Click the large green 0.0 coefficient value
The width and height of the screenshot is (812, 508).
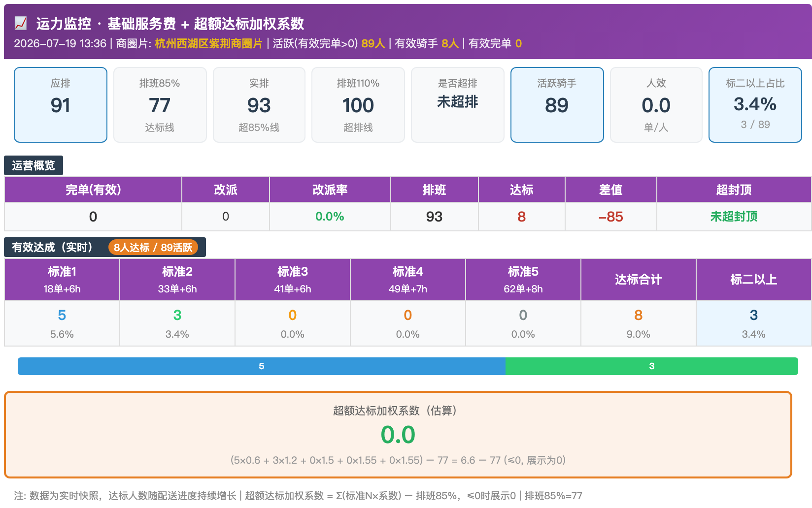tap(398, 435)
